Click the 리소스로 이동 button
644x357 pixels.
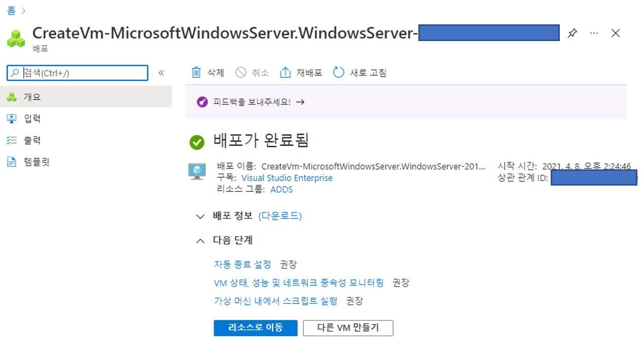click(256, 328)
